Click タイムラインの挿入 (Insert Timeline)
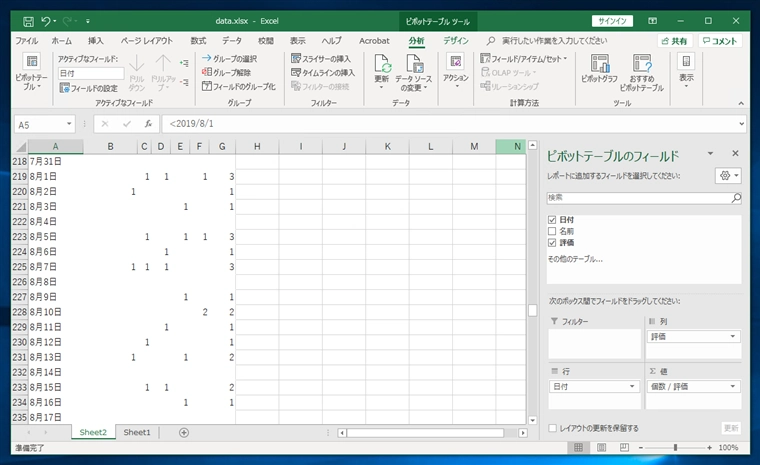 [x=322, y=73]
